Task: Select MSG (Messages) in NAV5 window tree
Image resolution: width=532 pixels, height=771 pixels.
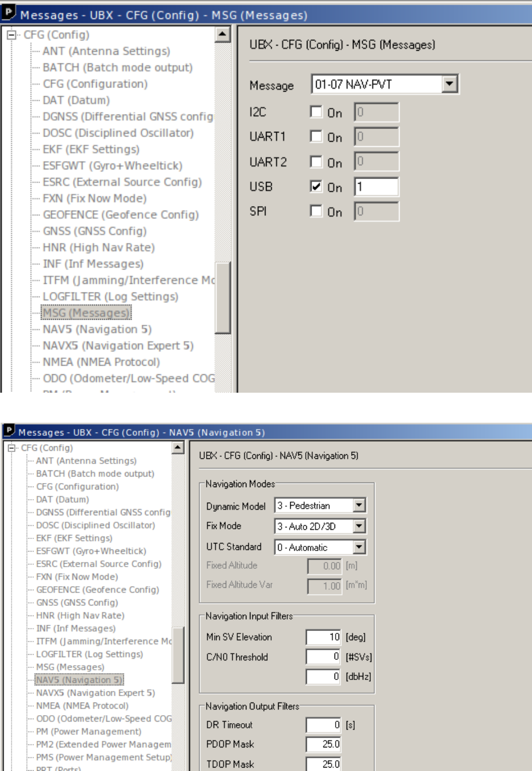Action: (x=70, y=667)
